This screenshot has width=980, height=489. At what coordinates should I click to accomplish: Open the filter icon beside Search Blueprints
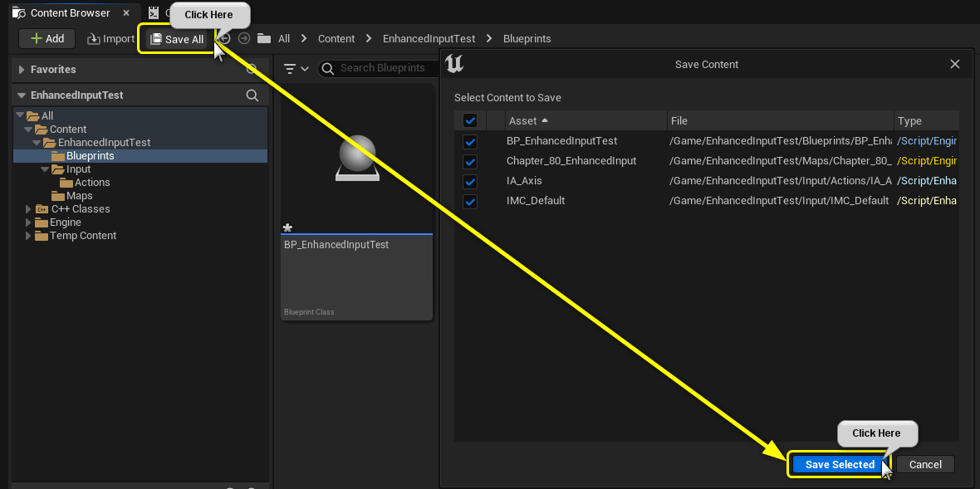point(292,68)
